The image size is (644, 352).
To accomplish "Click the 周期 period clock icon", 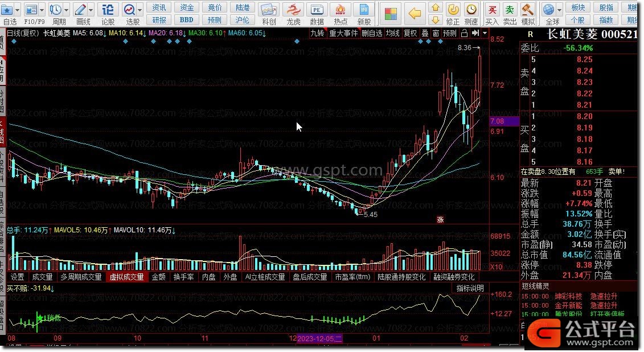I will point(55,9).
